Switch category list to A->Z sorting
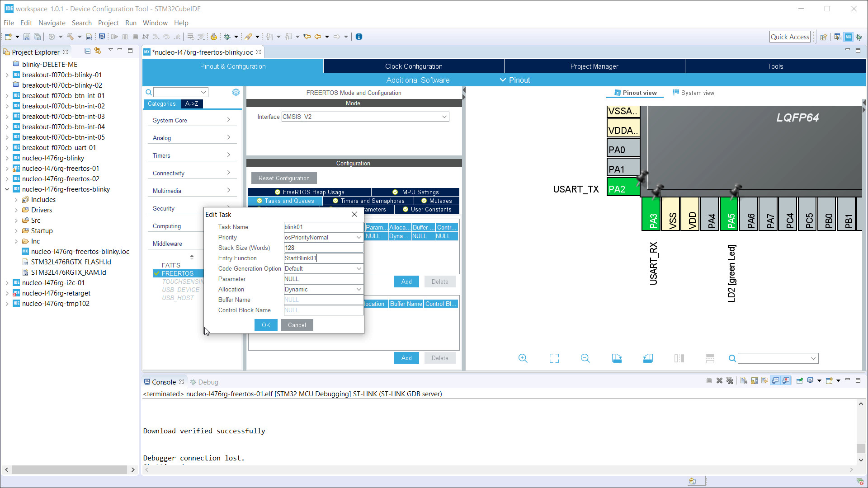Image resolution: width=868 pixels, height=488 pixels. tap(192, 103)
